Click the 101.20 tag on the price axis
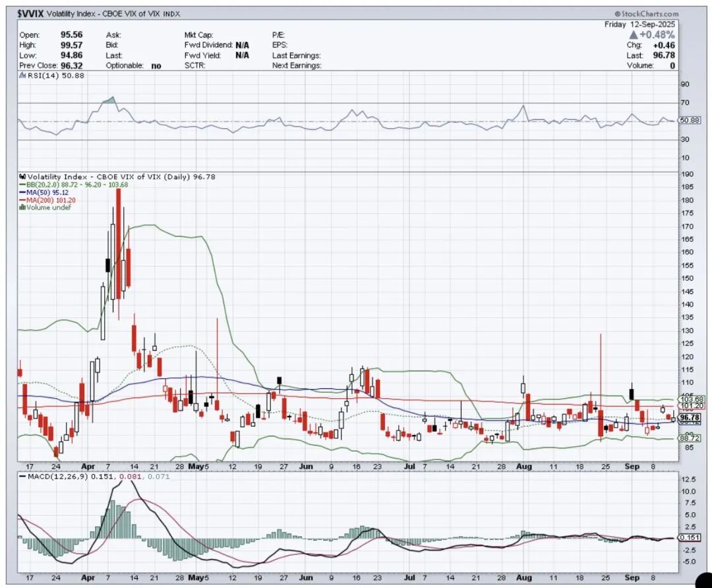Viewport: 712px width, 588px height. pos(692,405)
